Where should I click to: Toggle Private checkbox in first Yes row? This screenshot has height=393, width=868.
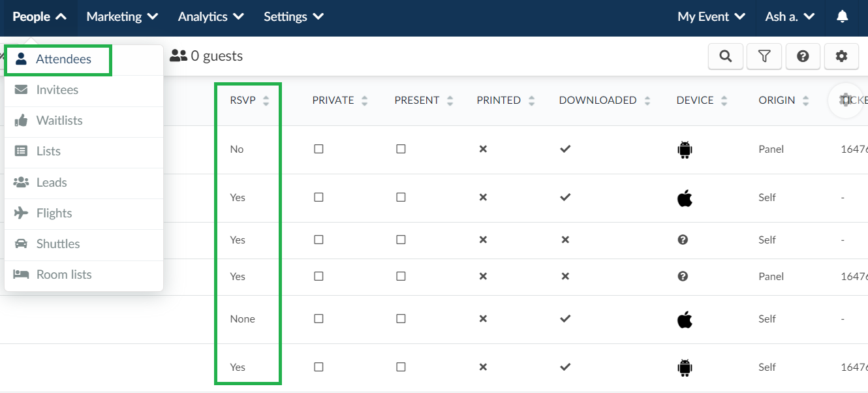(x=318, y=198)
